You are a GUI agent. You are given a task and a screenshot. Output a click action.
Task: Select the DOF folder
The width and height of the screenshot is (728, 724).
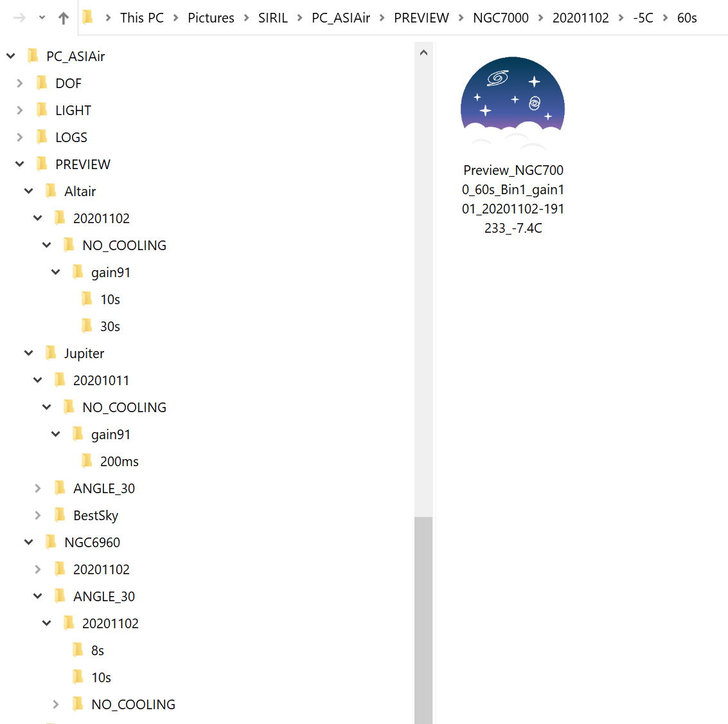click(68, 83)
